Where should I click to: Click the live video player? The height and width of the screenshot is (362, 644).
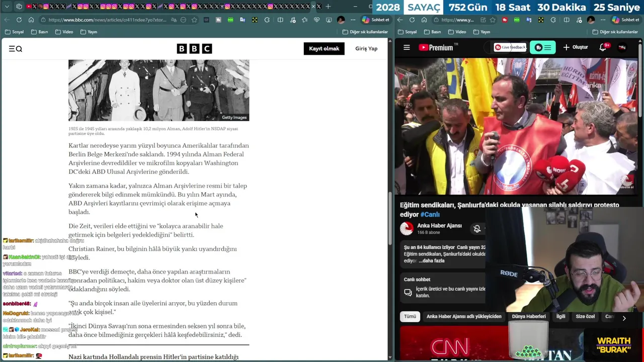(x=517, y=126)
